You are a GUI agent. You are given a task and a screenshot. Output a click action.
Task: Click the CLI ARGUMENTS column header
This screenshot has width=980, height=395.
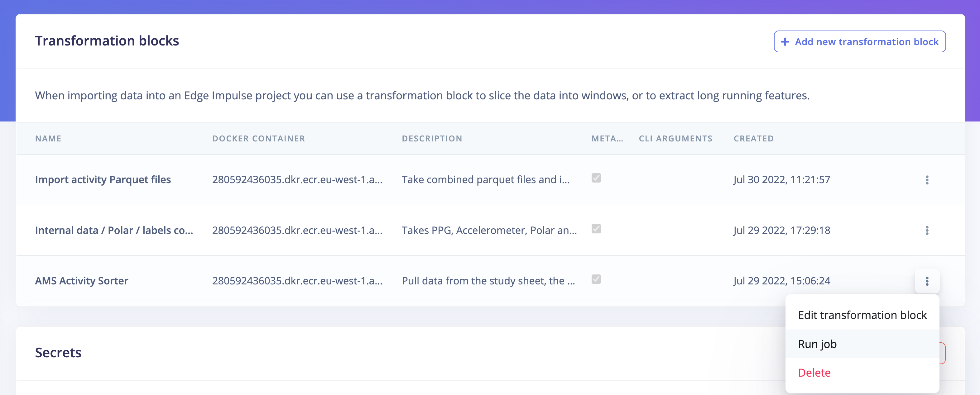[675, 139]
